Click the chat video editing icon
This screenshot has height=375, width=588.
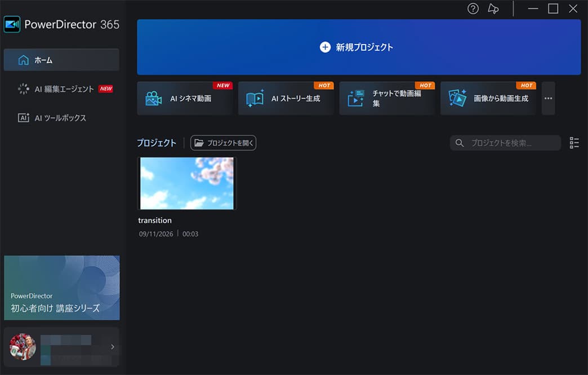point(356,98)
